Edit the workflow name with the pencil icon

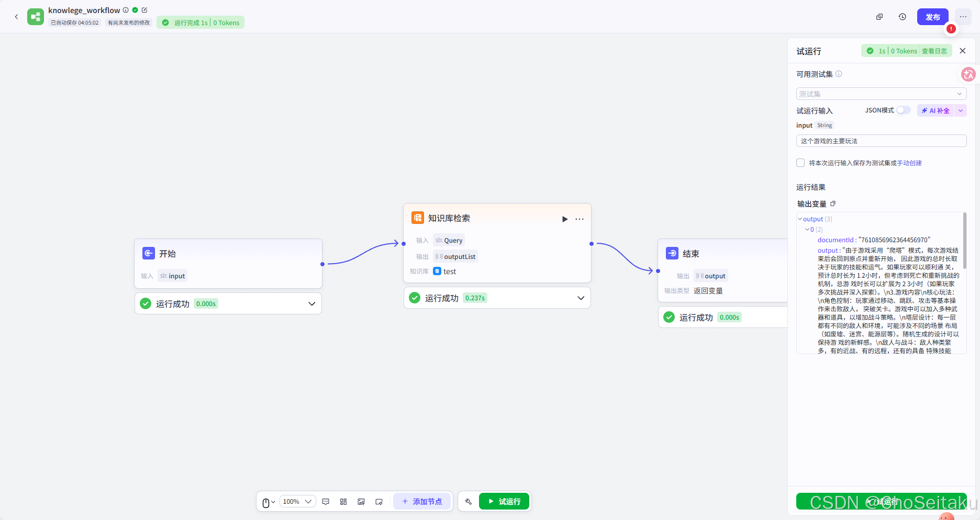click(144, 10)
